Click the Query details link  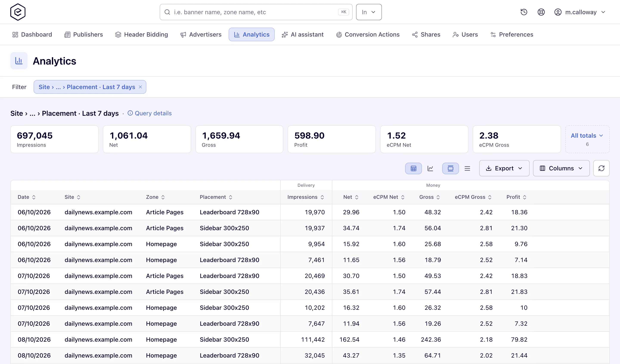pos(153,113)
